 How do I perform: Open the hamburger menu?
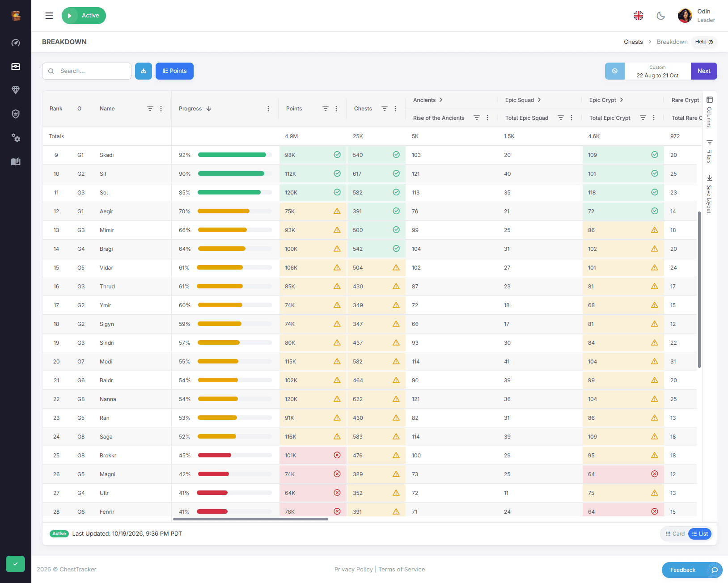click(49, 16)
